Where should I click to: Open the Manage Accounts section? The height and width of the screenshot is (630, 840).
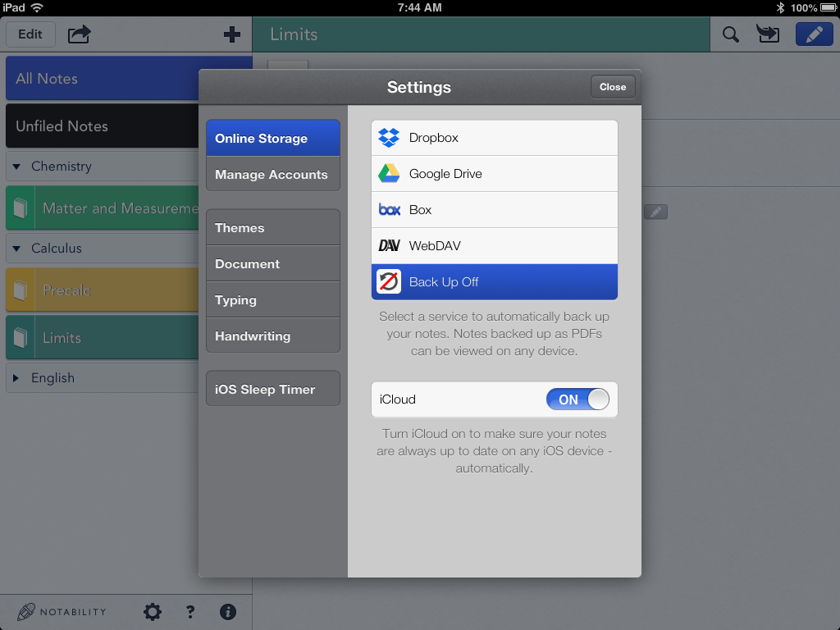tap(272, 175)
